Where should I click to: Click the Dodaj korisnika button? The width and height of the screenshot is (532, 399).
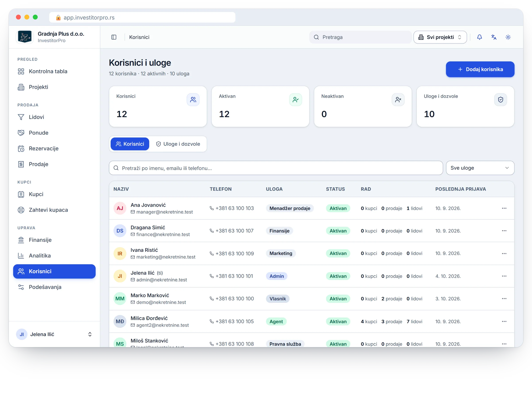pos(480,69)
